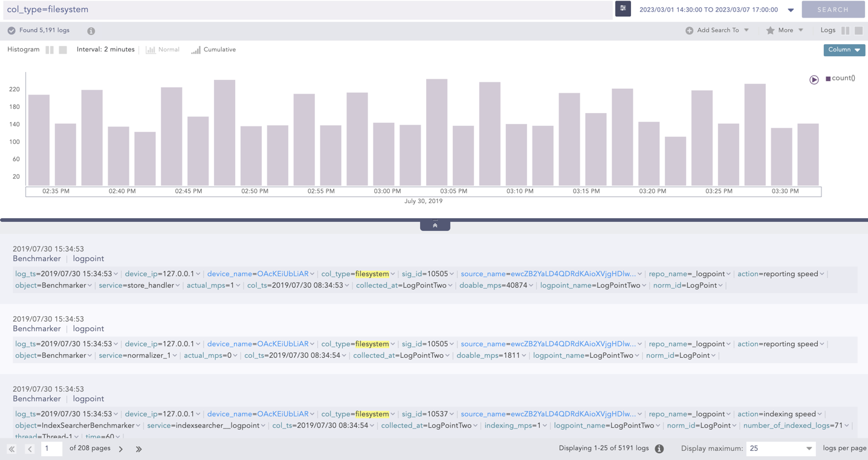Open the date range picker dropdown
This screenshot has width=868, height=460.
tap(791, 9)
